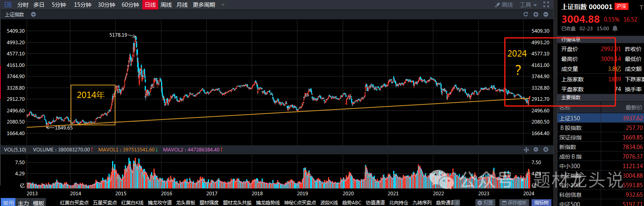The width and height of the screenshot is (644, 206).
Task: Open the 画线 drawing tool
Action: click(x=504, y=5)
